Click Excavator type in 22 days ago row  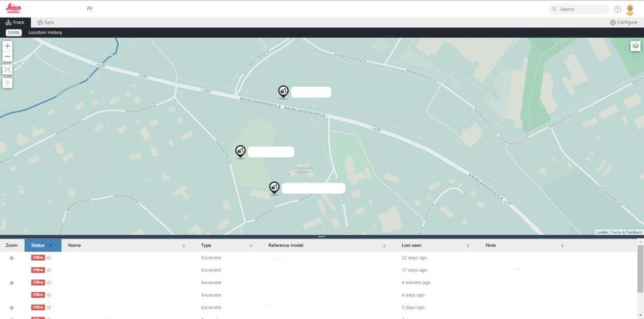(211, 258)
